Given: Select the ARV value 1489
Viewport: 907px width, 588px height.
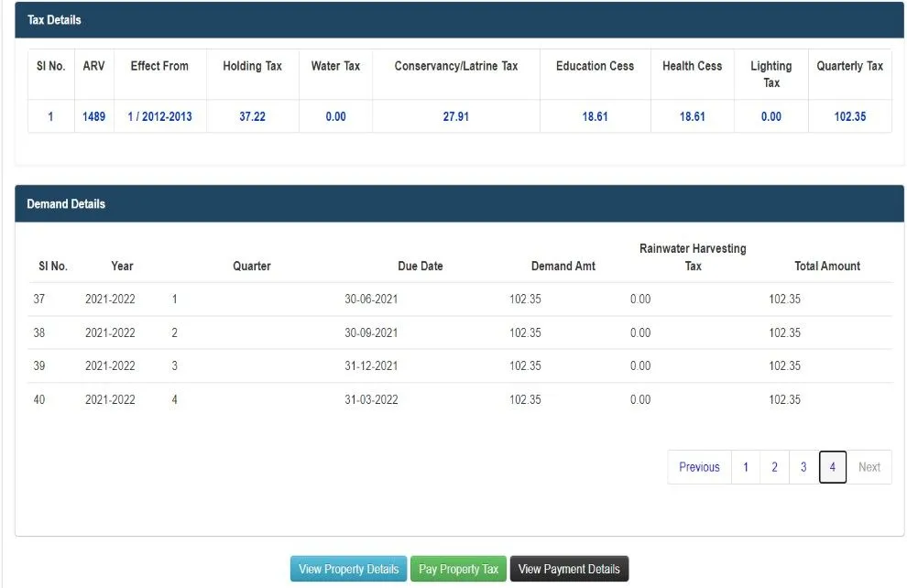Looking at the screenshot, I should tap(93, 117).
